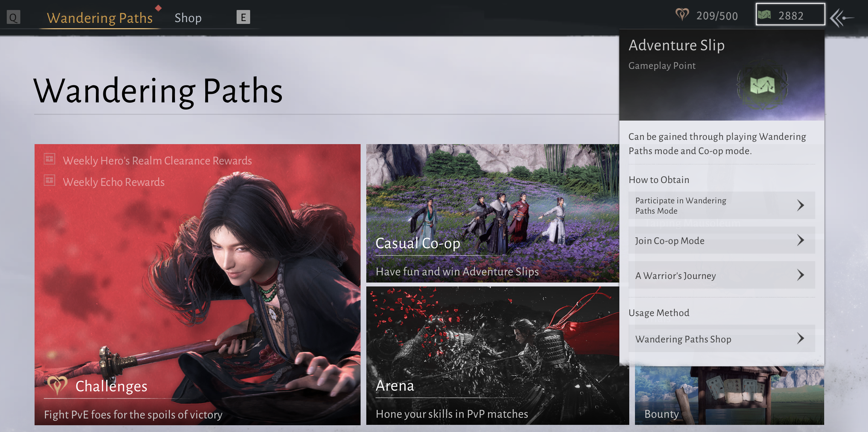Click the heart stamina icon in top bar
The width and height of the screenshot is (868, 432).
coord(682,15)
